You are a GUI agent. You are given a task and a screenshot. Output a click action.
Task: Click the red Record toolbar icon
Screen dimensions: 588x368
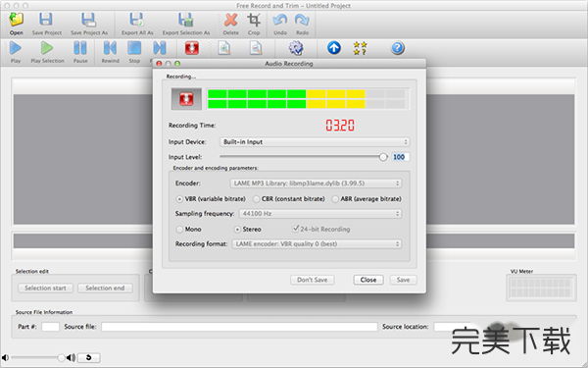coord(192,48)
